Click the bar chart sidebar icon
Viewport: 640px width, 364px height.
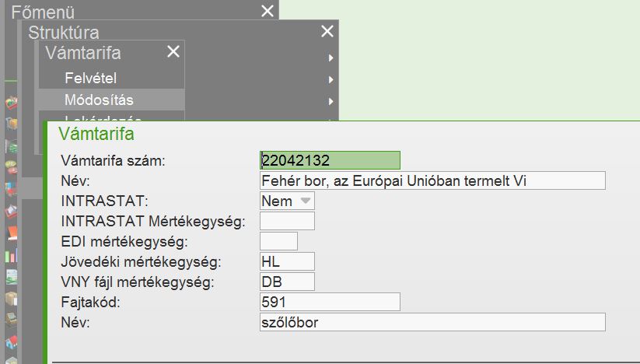11,255
